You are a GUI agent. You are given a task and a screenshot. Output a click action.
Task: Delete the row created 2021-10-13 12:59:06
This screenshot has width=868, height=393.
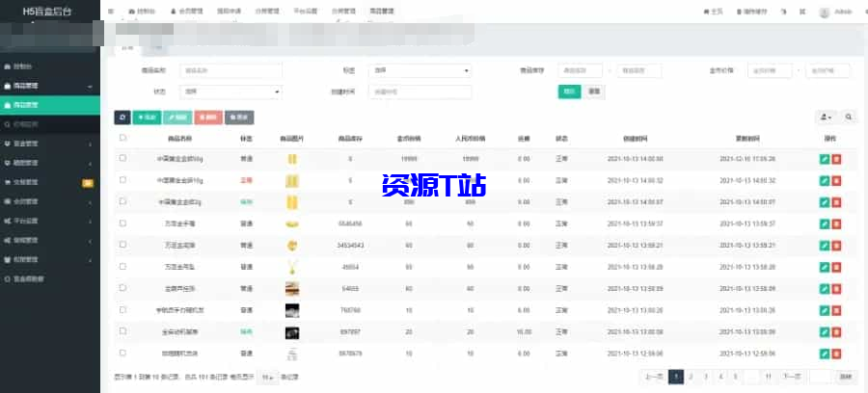point(836,354)
